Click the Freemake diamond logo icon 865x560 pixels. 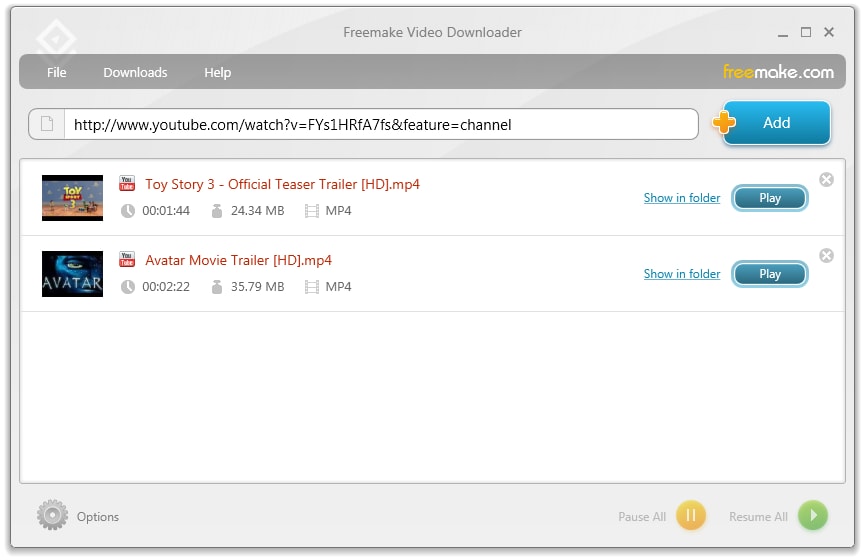pos(56,40)
